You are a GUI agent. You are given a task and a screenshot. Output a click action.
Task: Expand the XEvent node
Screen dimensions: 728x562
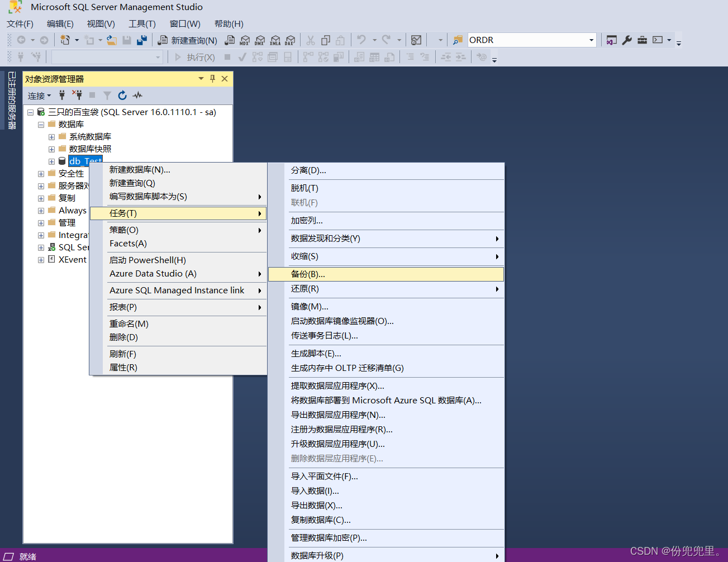pyautogui.click(x=41, y=260)
